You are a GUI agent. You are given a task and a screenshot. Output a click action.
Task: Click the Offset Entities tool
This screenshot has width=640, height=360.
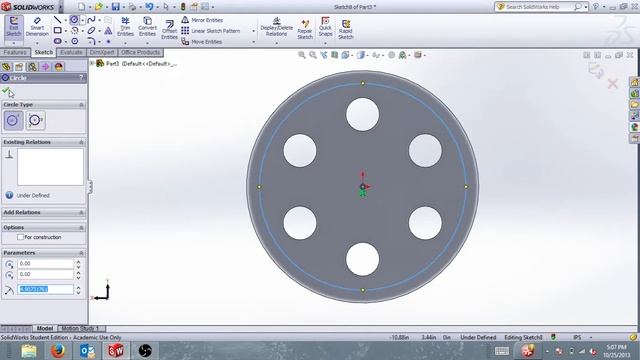click(x=169, y=29)
